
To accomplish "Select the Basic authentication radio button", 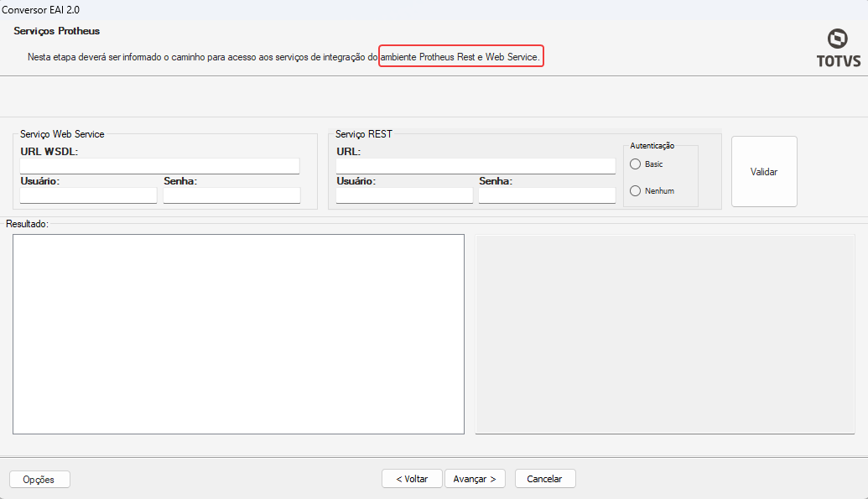I will tap(635, 164).
